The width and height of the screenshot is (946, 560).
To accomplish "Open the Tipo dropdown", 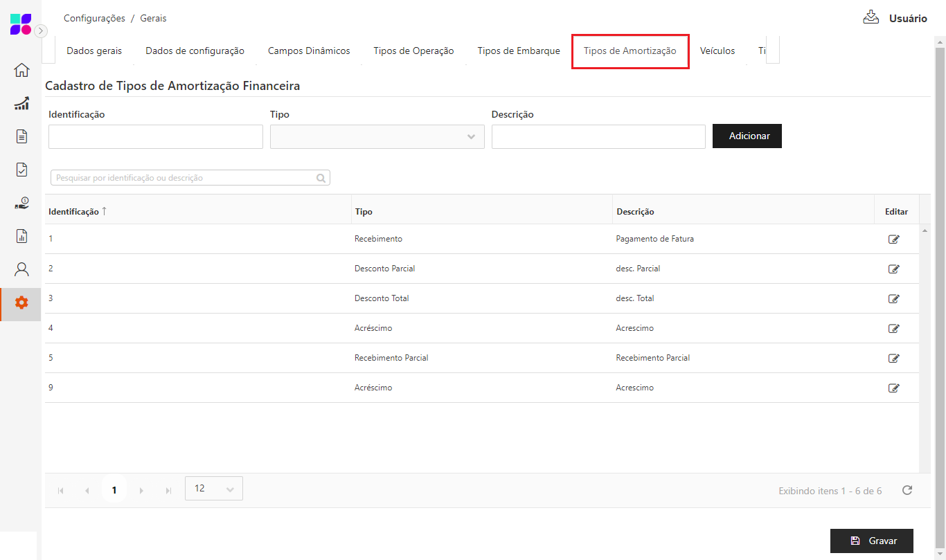I will coord(377,137).
